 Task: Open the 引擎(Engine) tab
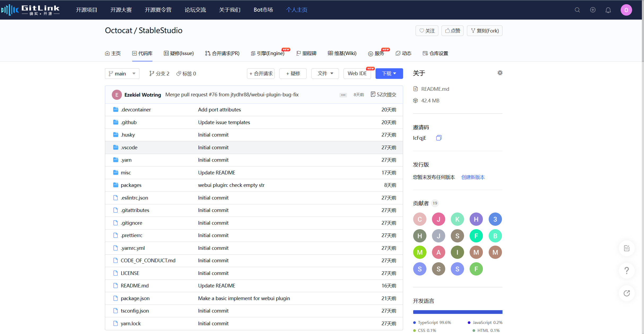268,53
